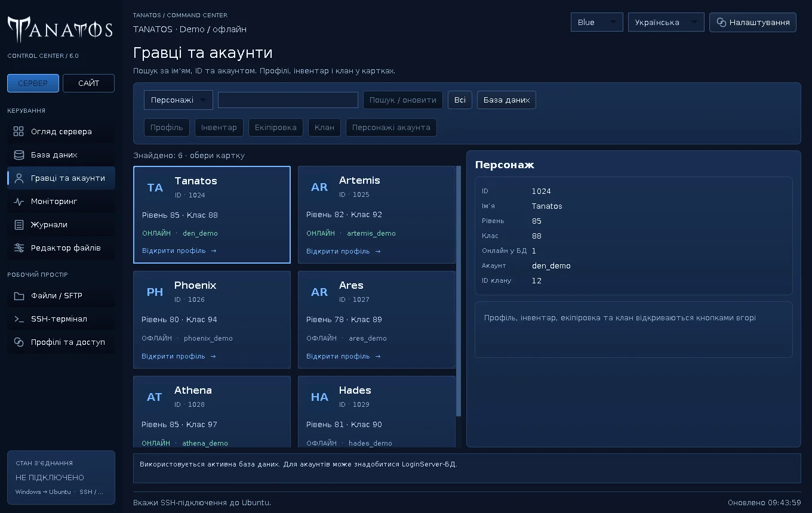Click the Всі button
812x513 pixels.
pos(460,100)
